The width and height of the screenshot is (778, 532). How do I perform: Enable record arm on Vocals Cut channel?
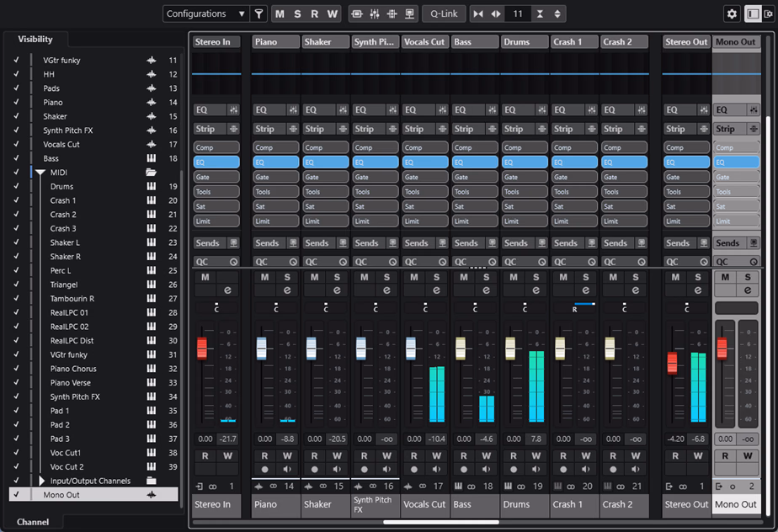click(414, 470)
